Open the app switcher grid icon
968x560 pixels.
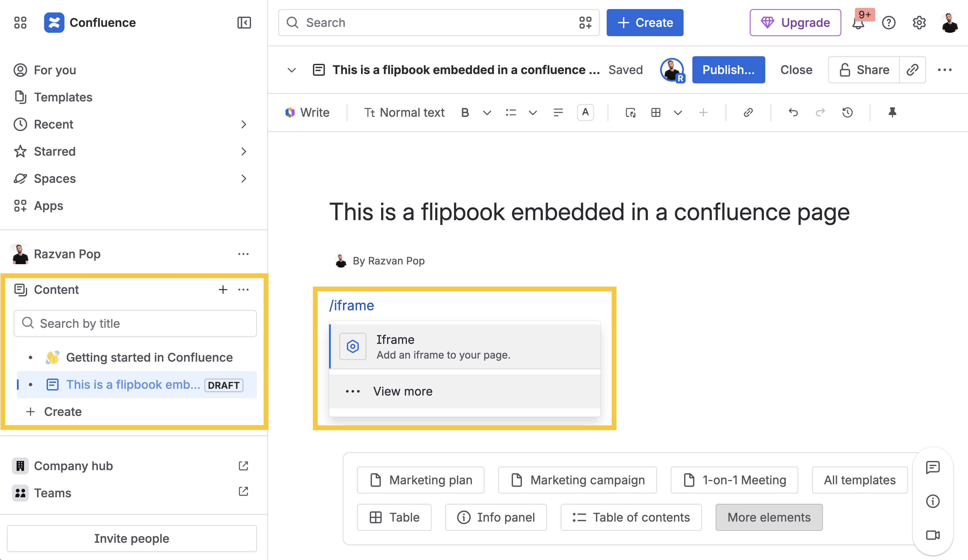click(x=20, y=23)
